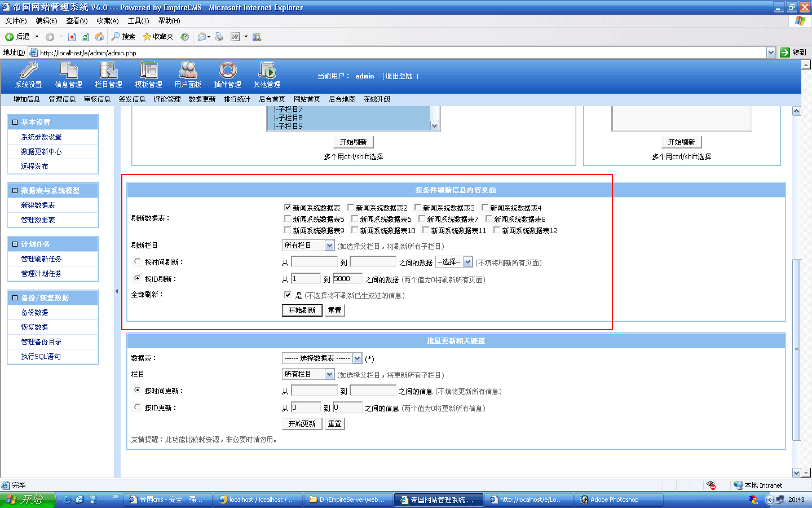Click 数据更新 in the submenu bar

(202, 99)
